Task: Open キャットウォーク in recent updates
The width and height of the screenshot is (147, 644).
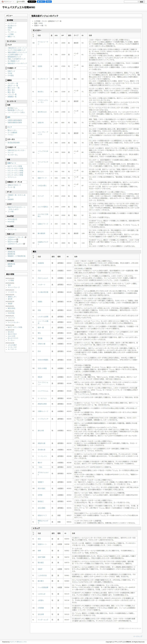Action: (14, 287)
